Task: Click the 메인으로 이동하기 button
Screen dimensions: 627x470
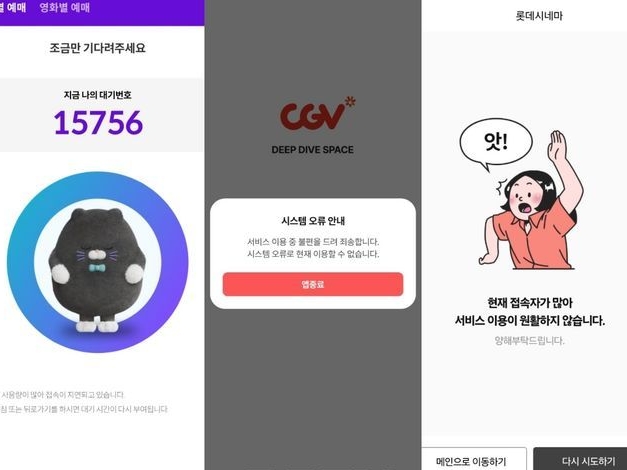Action: pos(474,459)
